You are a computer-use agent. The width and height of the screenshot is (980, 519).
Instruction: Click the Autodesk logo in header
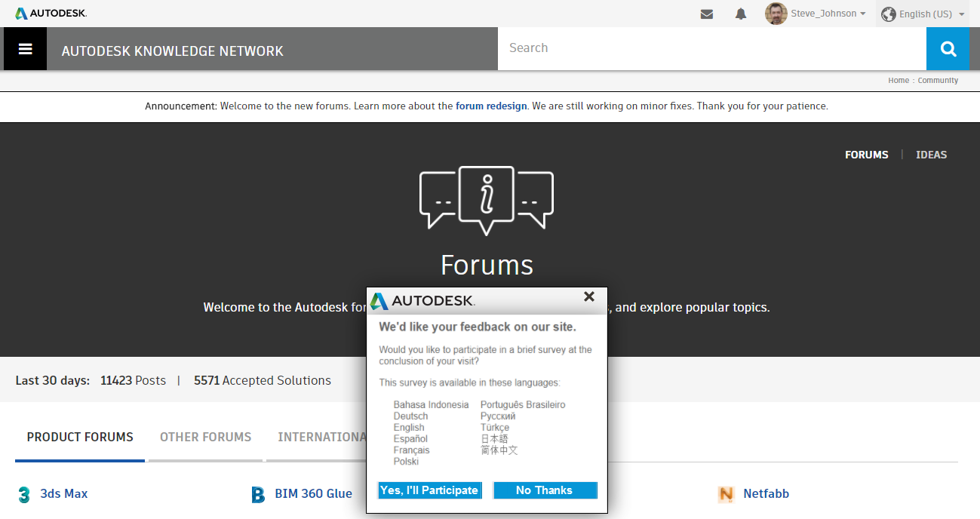click(51, 14)
